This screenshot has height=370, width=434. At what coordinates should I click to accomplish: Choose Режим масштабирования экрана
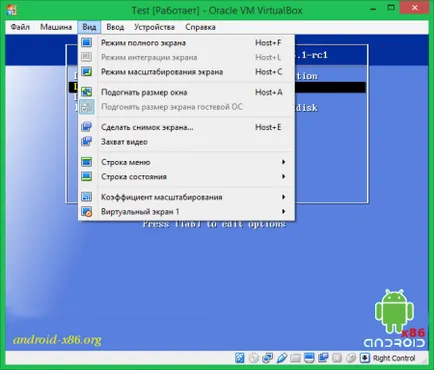[x=187, y=72]
